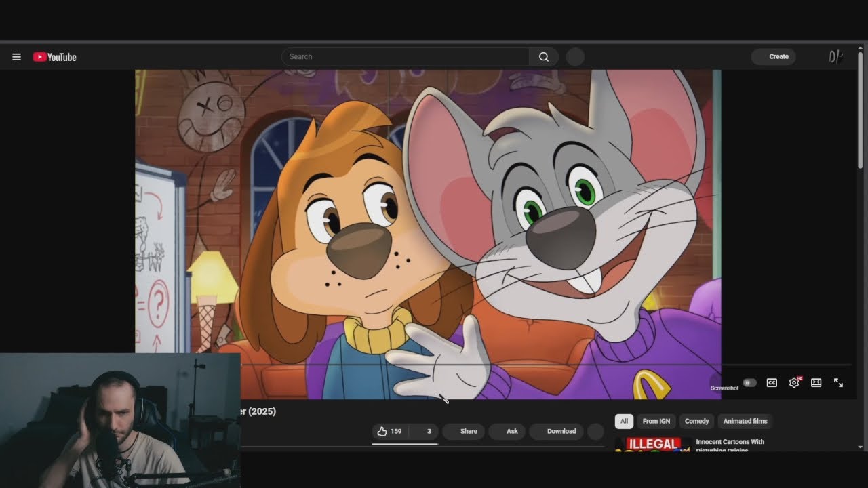Click the Ask button under the video
Image resolution: width=868 pixels, height=488 pixels.
[x=507, y=431]
